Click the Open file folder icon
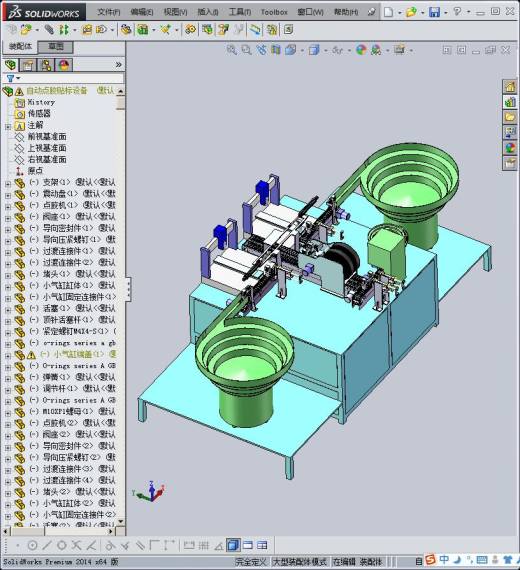The image size is (520, 570). tap(411, 12)
